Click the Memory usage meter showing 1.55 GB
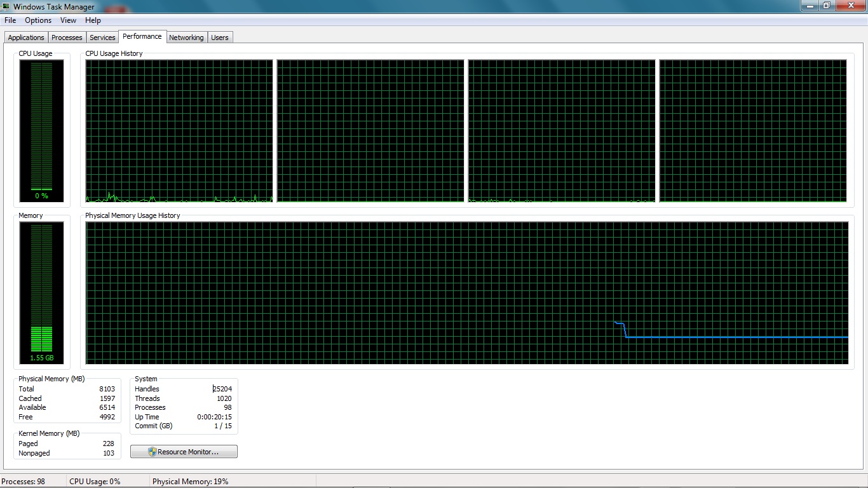Screen dimensions: 868x488 (x=42, y=293)
